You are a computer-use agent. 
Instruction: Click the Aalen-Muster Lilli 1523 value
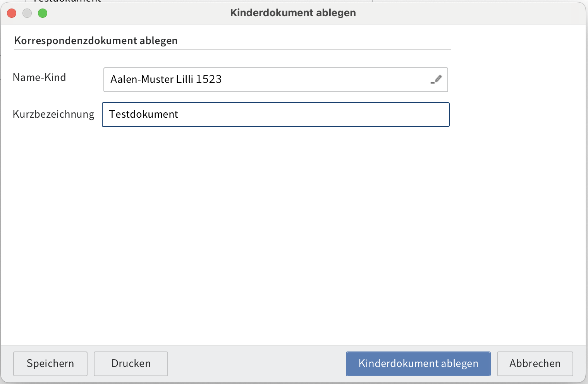(166, 79)
